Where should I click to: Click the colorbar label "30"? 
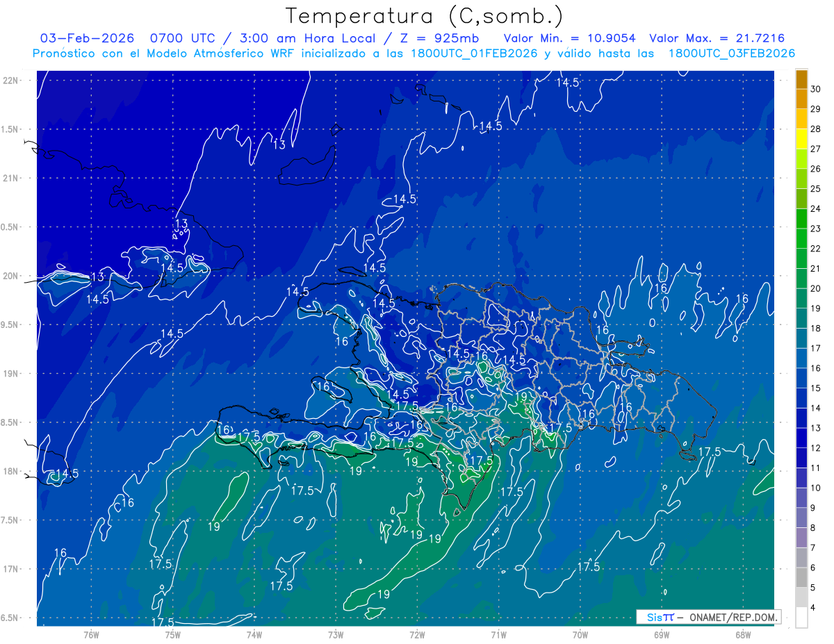click(816, 89)
